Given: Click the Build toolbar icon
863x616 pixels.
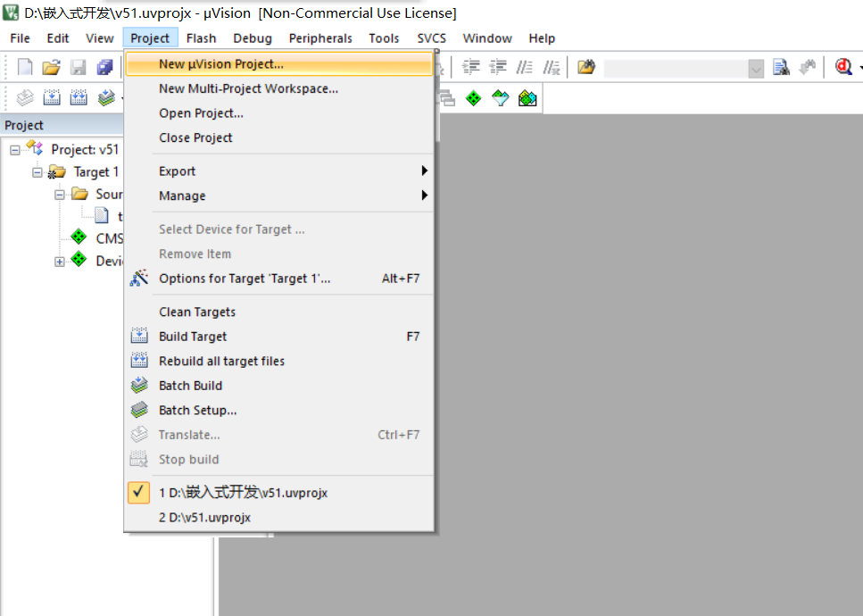Looking at the screenshot, I should click(x=52, y=98).
